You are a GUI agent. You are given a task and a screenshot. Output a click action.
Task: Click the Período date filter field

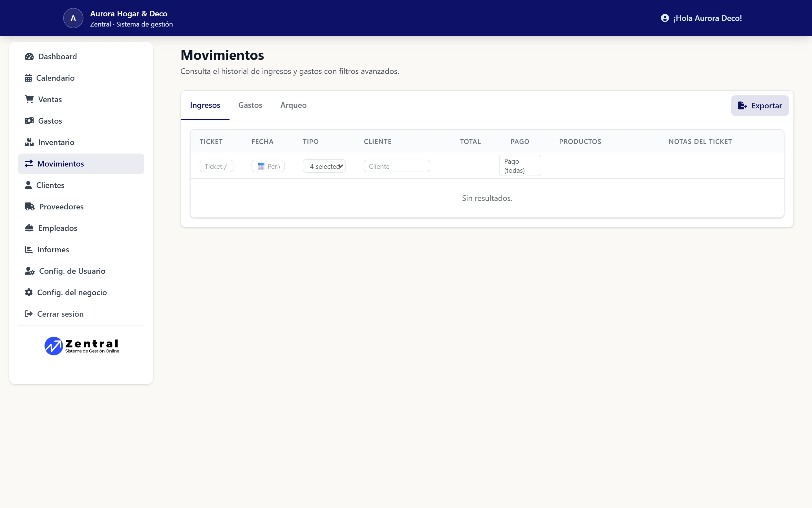point(268,166)
